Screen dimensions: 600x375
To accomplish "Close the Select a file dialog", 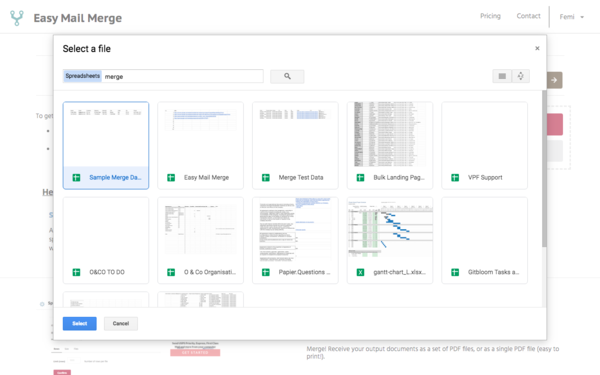I will click(537, 48).
